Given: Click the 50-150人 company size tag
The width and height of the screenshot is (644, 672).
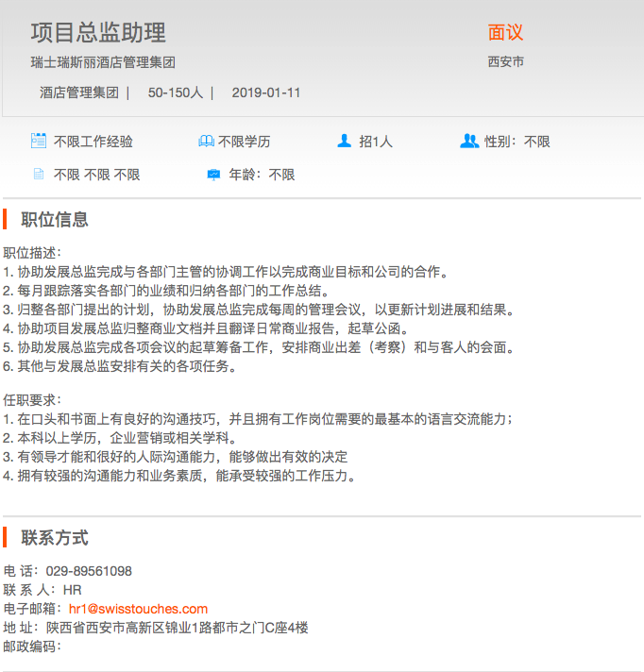Looking at the screenshot, I should coord(175,92).
